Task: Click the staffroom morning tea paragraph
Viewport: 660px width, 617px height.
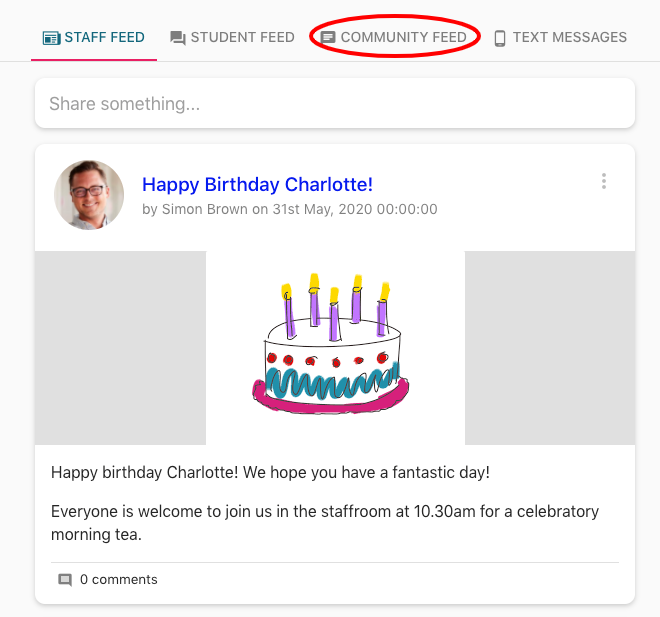Action: (324, 522)
